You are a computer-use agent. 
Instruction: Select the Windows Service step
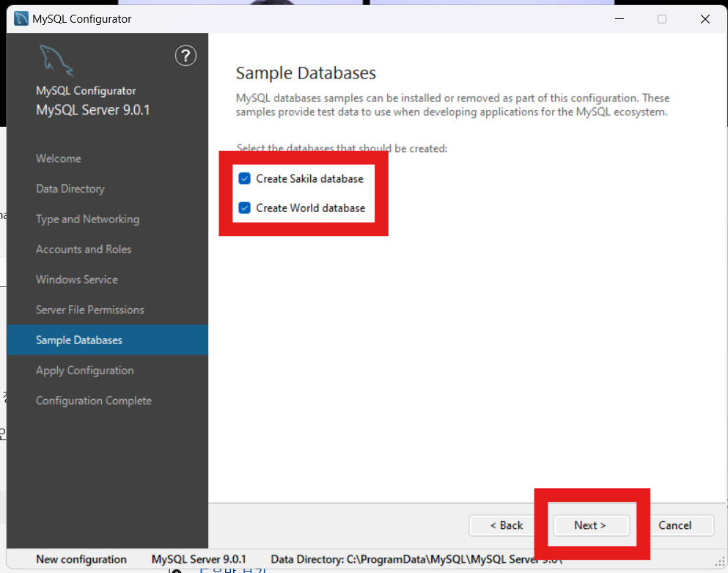76,280
